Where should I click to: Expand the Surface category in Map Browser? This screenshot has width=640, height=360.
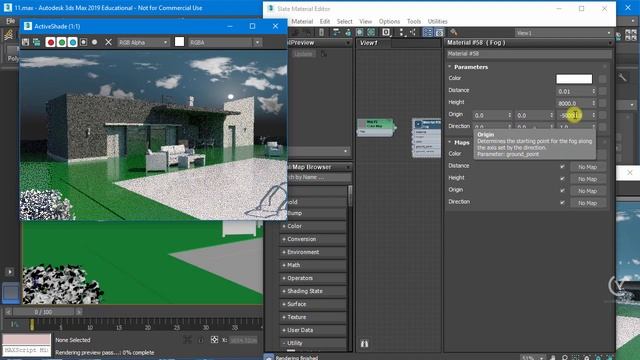click(313, 304)
